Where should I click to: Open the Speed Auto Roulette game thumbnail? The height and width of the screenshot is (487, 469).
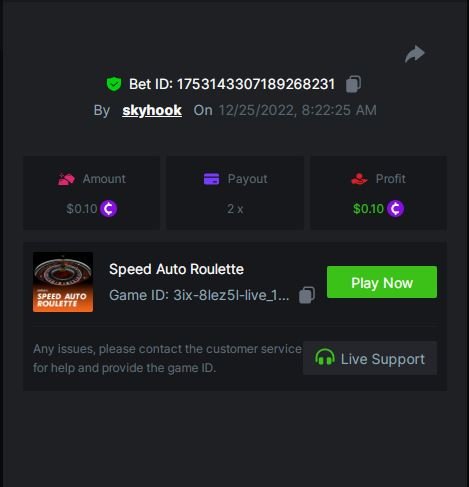[x=63, y=282]
